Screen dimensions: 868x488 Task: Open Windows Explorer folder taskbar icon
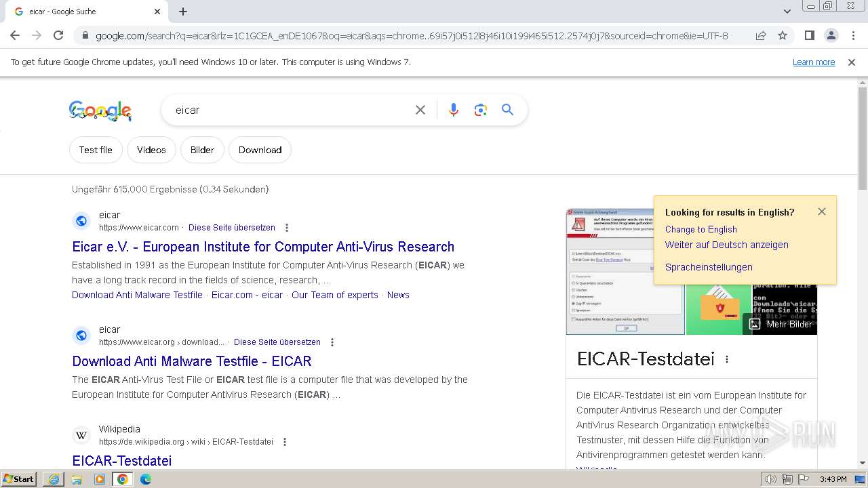pos(77,479)
